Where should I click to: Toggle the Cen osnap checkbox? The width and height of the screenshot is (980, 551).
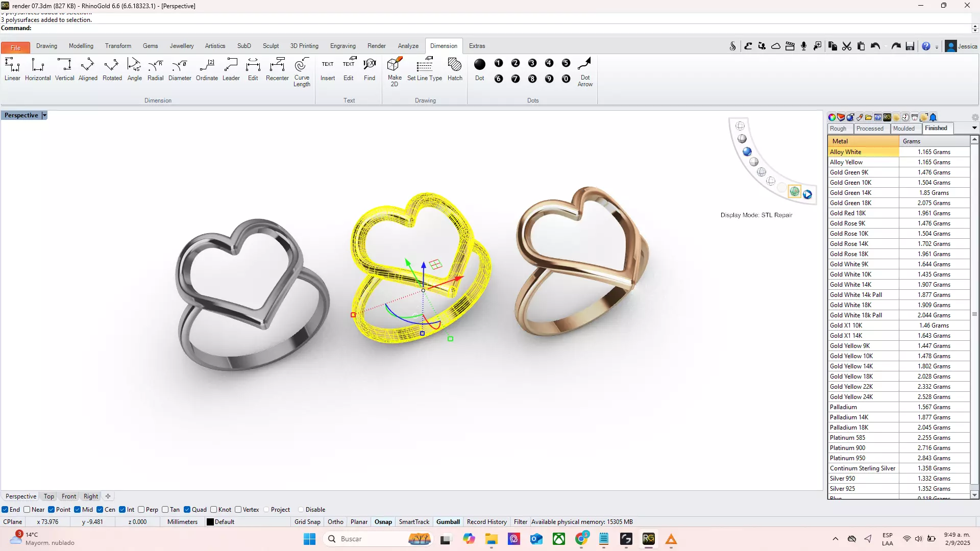[x=100, y=510]
